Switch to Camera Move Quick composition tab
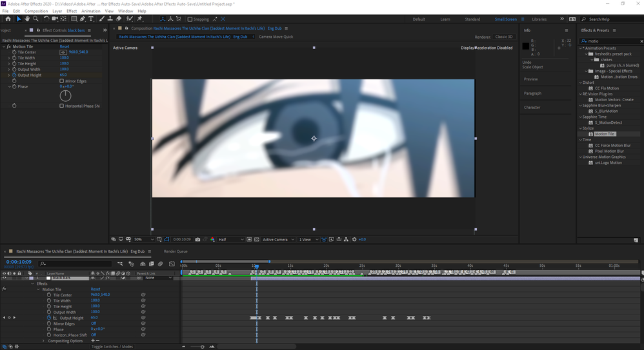 [x=276, y=37]
